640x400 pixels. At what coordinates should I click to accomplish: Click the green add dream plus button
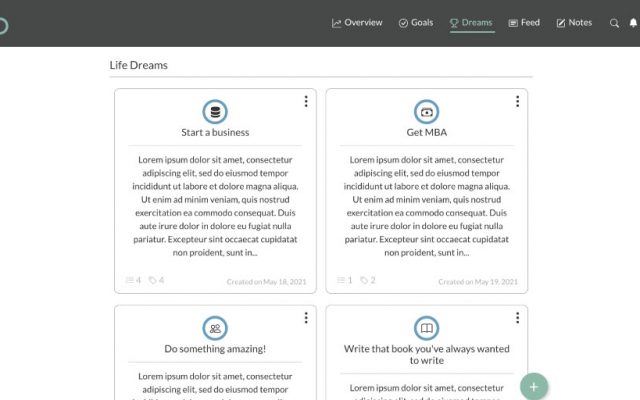534,386
